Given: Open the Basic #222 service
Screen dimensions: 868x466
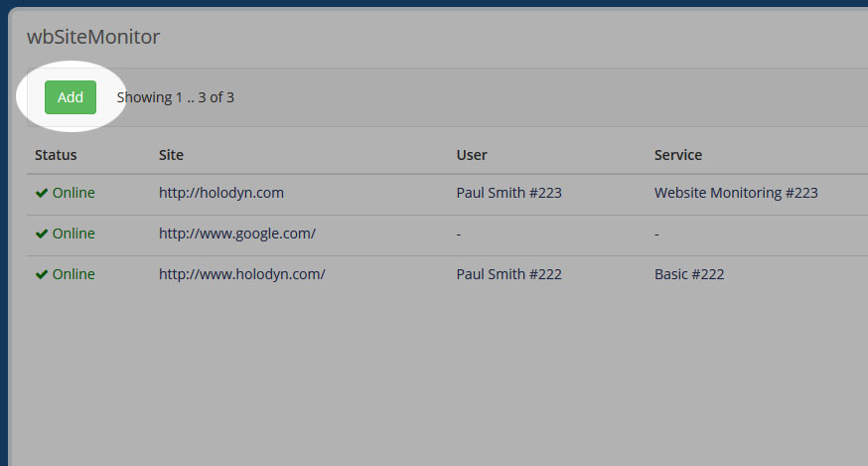Looking at the screenshot, I should tap(689, 274).
